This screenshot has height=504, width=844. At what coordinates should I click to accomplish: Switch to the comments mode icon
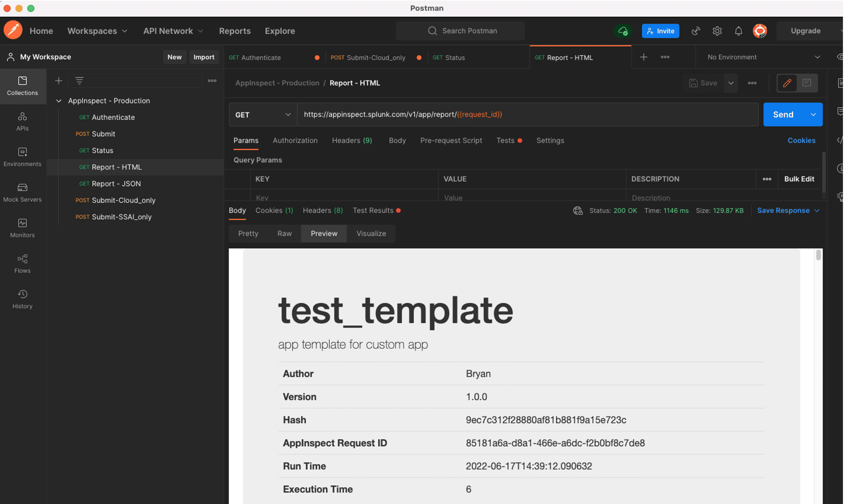pos(807,83)
